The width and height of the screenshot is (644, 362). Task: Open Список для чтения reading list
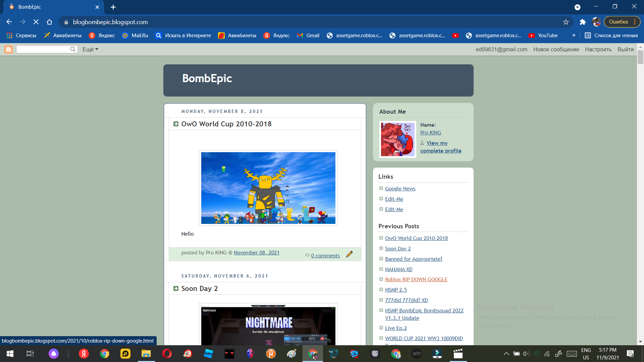611,36
